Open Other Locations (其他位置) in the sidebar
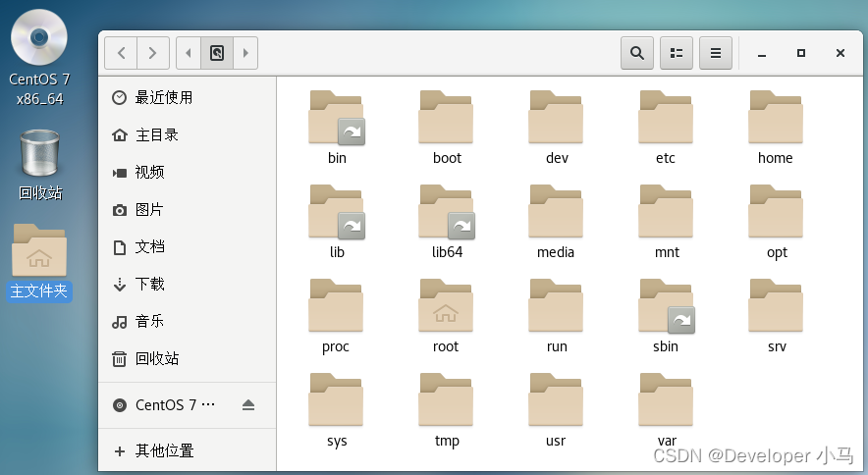Image resolution: width=868 pixels, height=475 pixels. click(188, 451)
